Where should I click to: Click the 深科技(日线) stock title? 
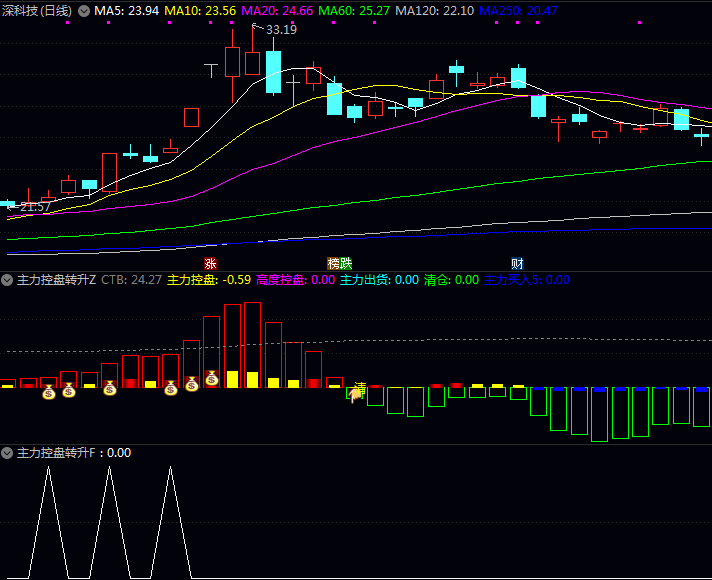click(37, 10)
